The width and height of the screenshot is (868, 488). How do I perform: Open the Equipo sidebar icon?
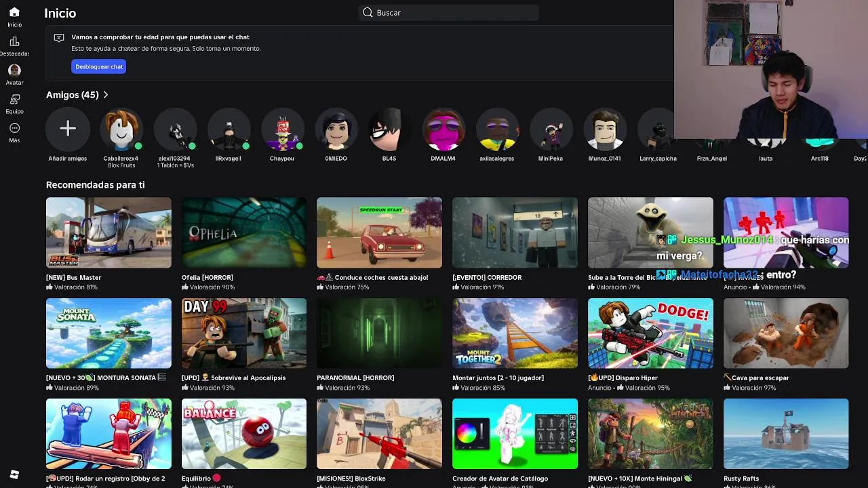[14, 99]
